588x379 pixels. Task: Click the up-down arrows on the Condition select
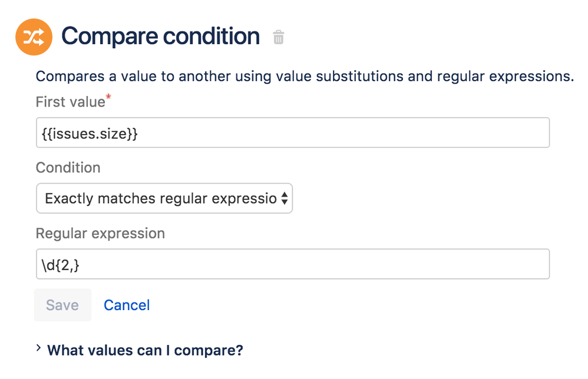pos(284,198)
